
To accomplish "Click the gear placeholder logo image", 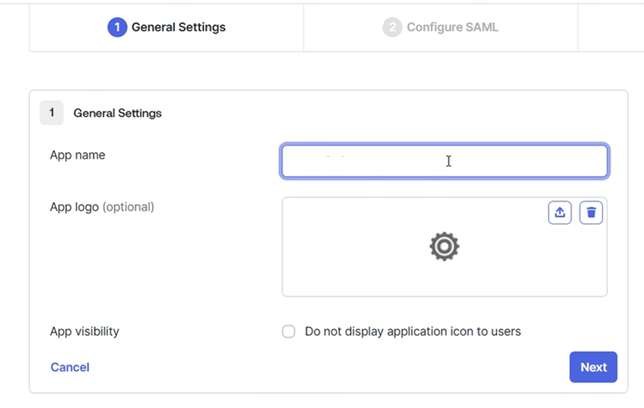I will pos(444,247).
